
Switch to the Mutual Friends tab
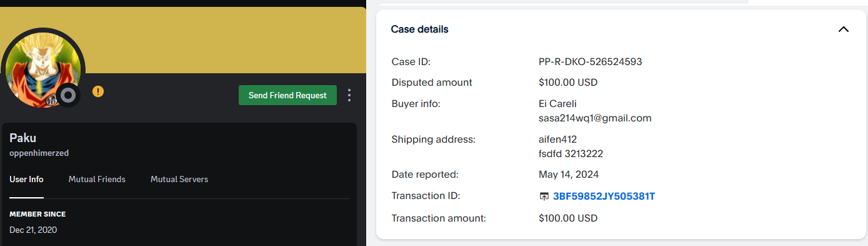(x=97, y=179)
